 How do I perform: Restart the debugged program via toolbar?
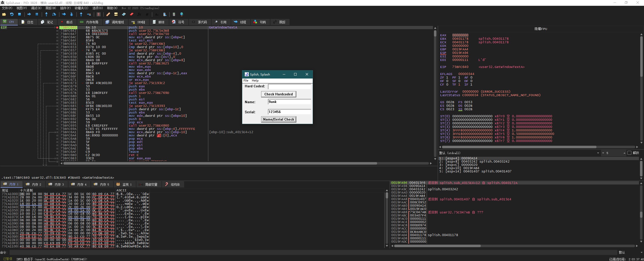(12, 14)
